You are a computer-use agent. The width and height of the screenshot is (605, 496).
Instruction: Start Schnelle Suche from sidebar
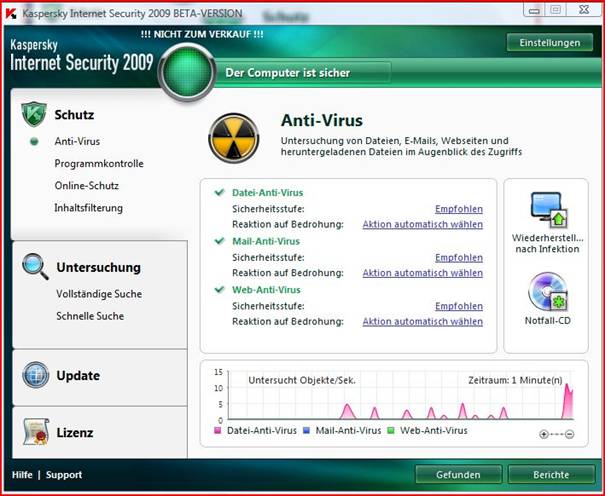tap(90, 316)
